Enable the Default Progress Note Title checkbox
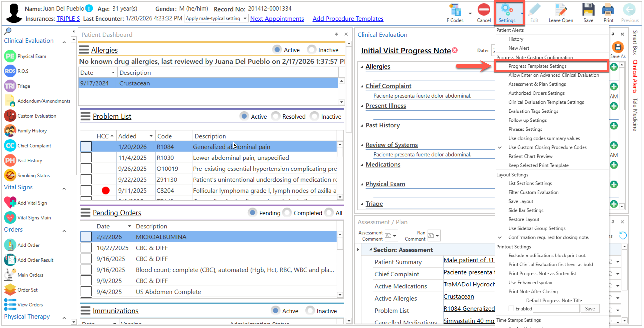 pyautogui.click(x=511, y=308)
